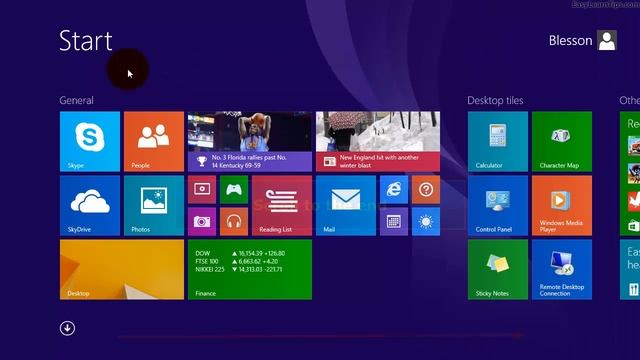The image size is (640, 360).
Task: Open the Control Panel tile
Action: tap(498, 205)
